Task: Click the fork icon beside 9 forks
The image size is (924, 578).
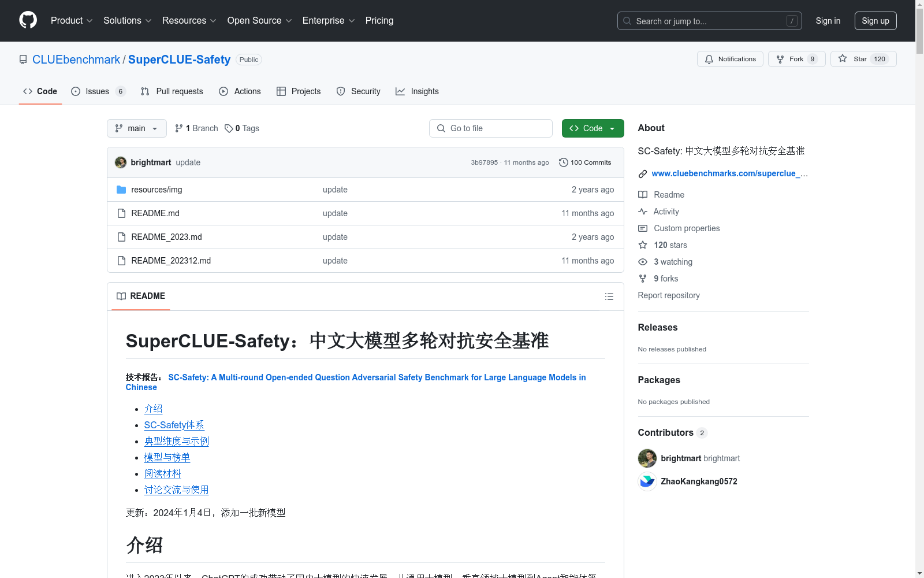Action: pyautogui.click(x=643, y=279)
